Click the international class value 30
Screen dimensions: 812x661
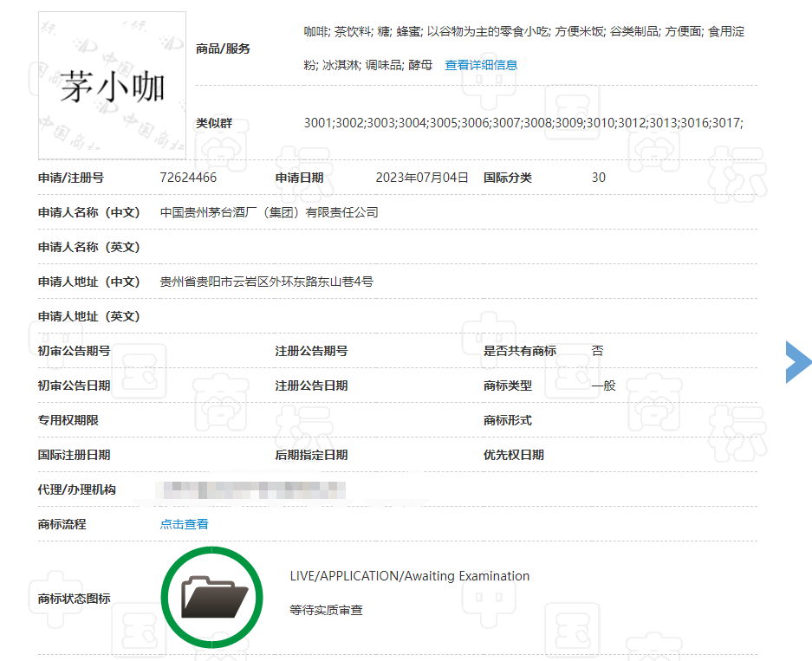pos(599,178)
